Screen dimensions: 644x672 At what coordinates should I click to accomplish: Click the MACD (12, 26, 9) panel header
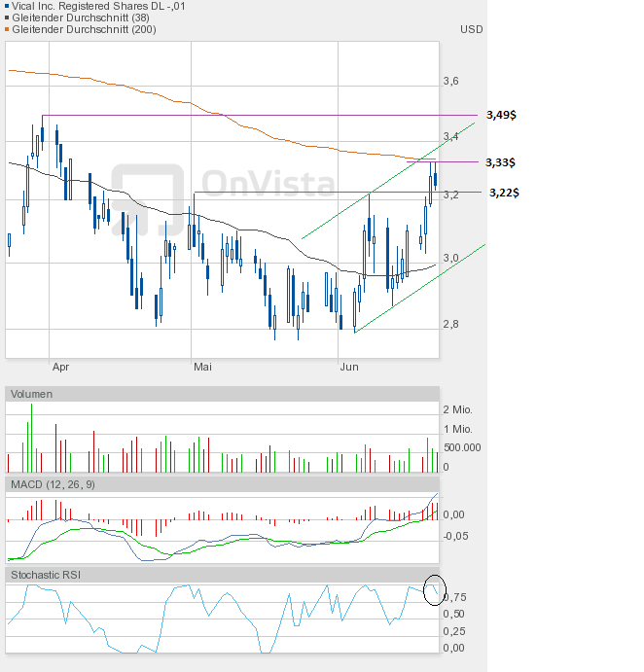pos(53,484)
